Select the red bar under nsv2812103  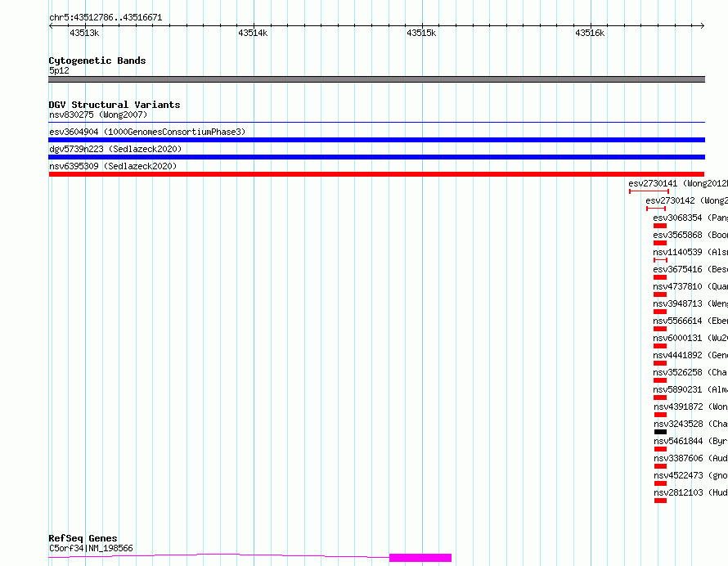coord(660,501)
